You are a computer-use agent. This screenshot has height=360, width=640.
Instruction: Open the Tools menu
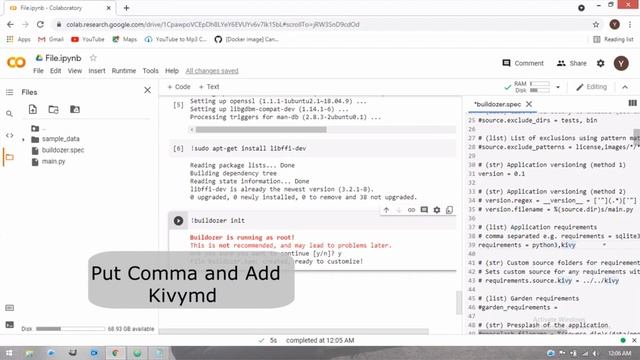click(x=150, y=71)
